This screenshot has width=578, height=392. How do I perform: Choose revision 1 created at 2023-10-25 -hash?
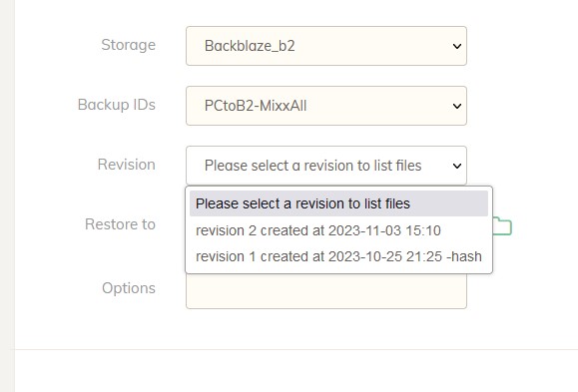339,256
